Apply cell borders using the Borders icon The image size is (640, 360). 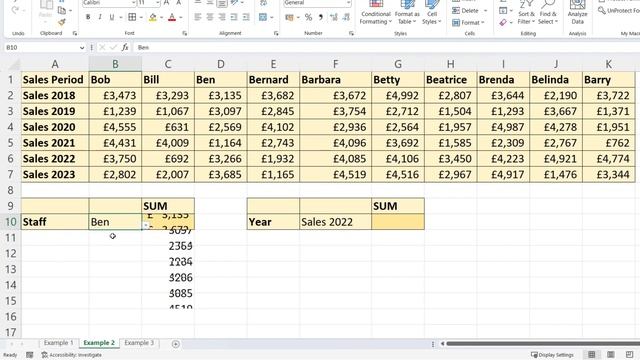click(x=132, y=17)
